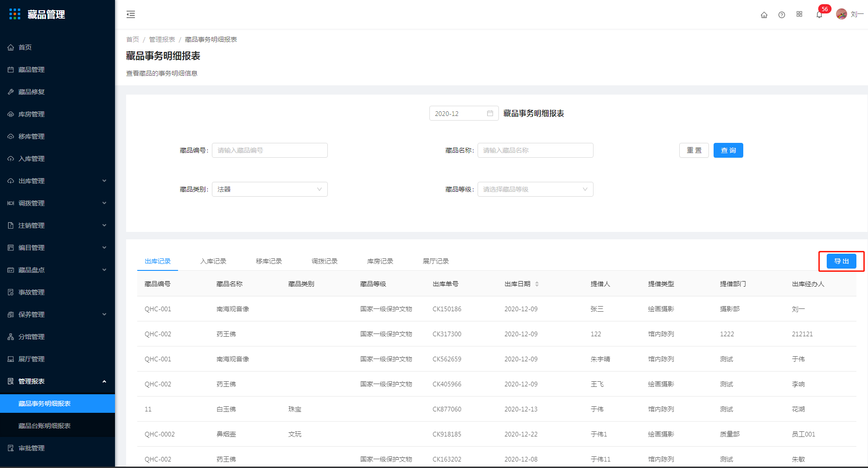Switch to the 出库记录 tab
Image resolution: width=868 pixels, height=468 pixels.
point(158,261)
